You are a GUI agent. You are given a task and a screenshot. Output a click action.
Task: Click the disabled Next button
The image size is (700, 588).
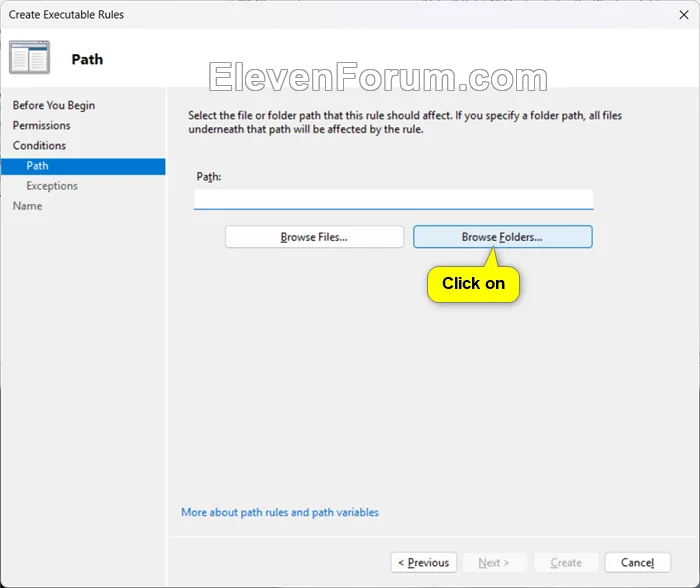(x=494, y=562)
